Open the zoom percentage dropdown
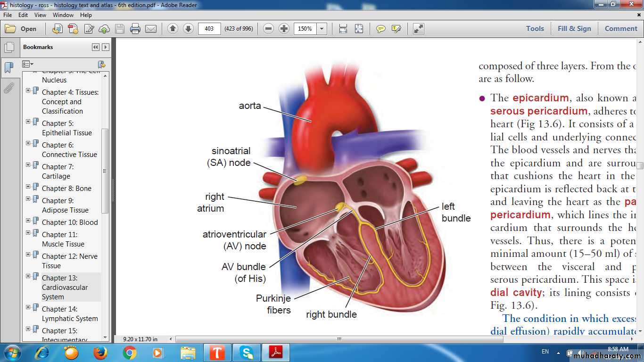 [322, 29]
